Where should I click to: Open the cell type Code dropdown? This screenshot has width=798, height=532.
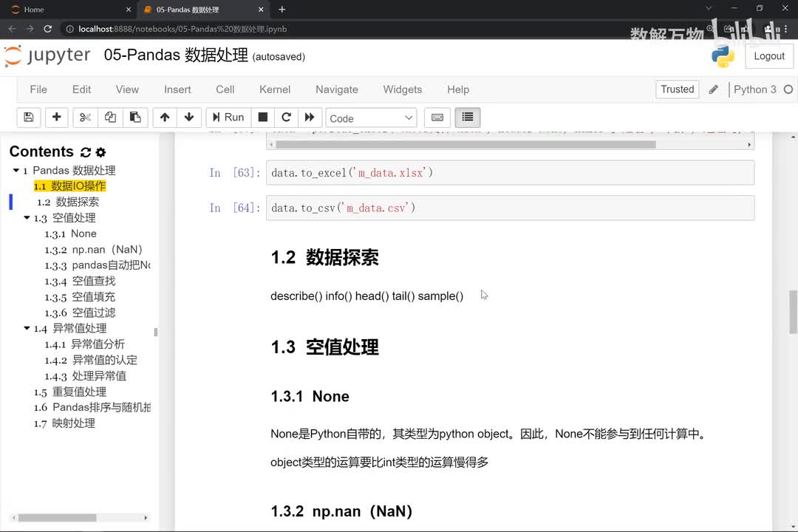[x=371, y=118]
